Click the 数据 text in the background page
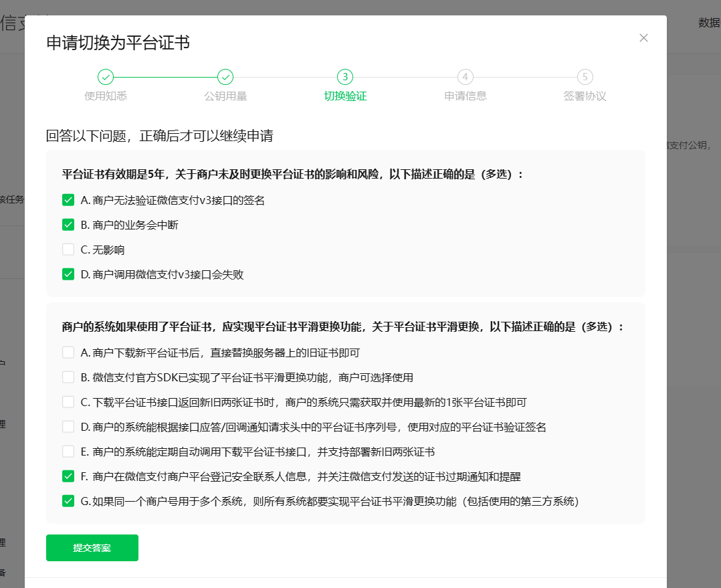Screen dimensions: 721x588 [x=709, y=23]
